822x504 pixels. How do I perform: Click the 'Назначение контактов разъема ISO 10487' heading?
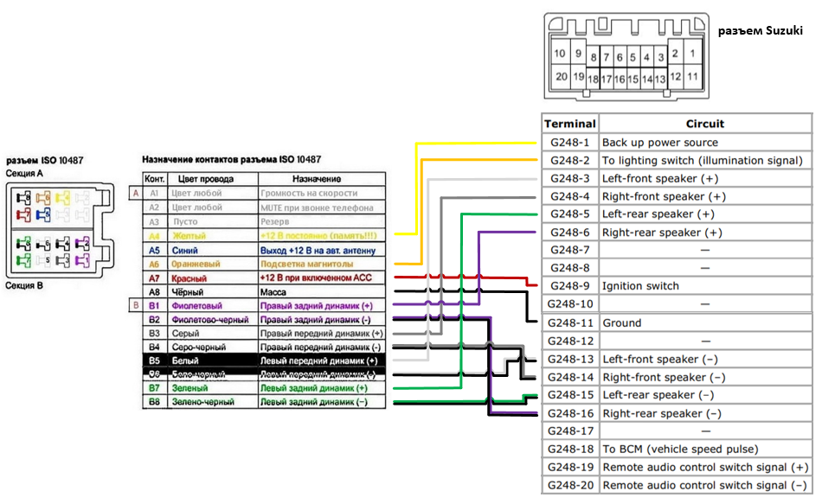pos(231,160)
